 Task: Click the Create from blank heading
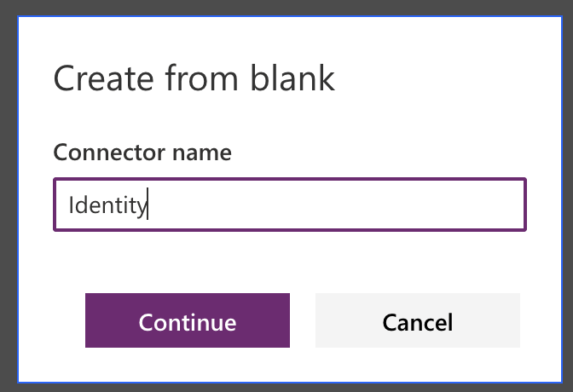pyautogui.click(x=194, y=78)
